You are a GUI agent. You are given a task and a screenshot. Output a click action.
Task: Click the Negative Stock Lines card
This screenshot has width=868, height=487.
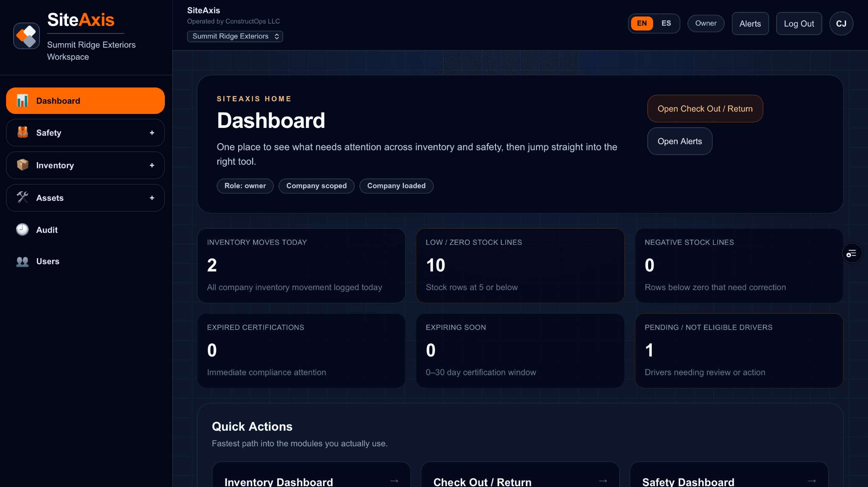(x=739, y=266)
